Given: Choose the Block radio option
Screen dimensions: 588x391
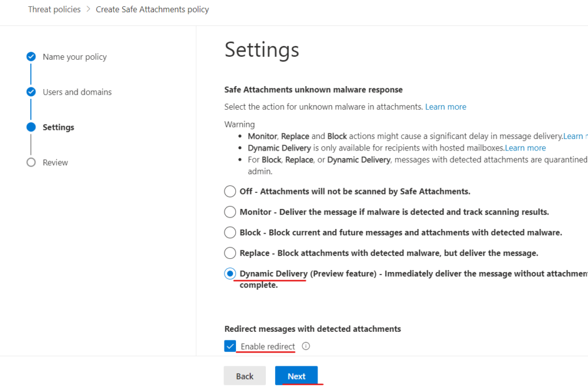Looking at the screenshot, I should [x=230, y=233].
